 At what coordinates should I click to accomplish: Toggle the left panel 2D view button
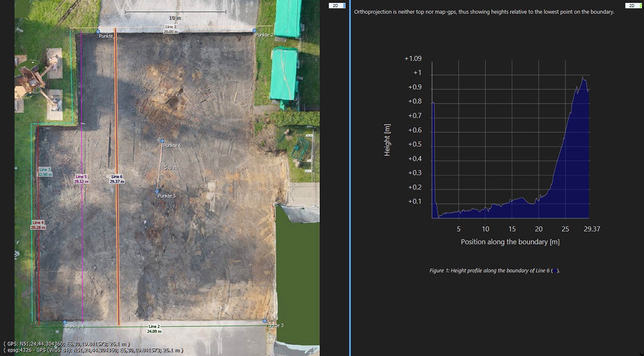tap(337, 6)
